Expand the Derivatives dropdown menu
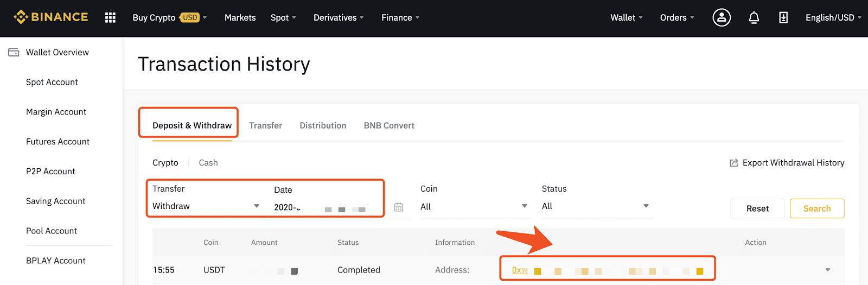Screen dimensions: 868x285 click(x=339, y=17)
